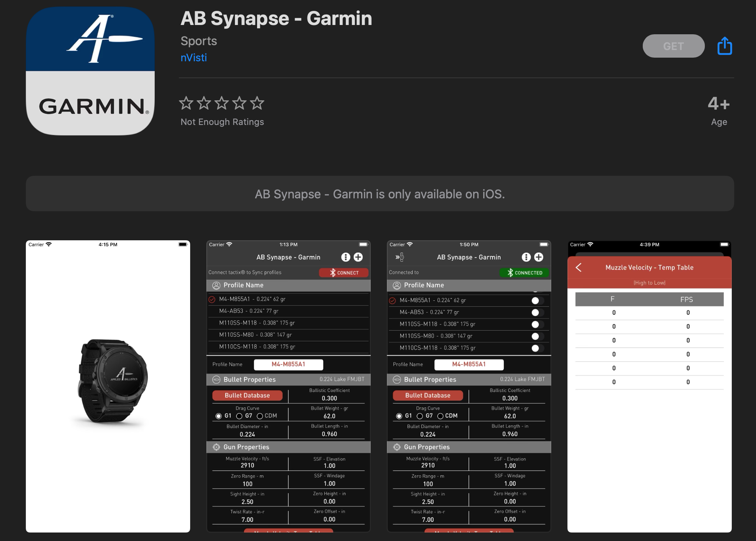This screenshot has width=756, height=541.
Task: Click the red checkmark beside M4-M855A1 in third screenshot
Action: click(393, 301)
